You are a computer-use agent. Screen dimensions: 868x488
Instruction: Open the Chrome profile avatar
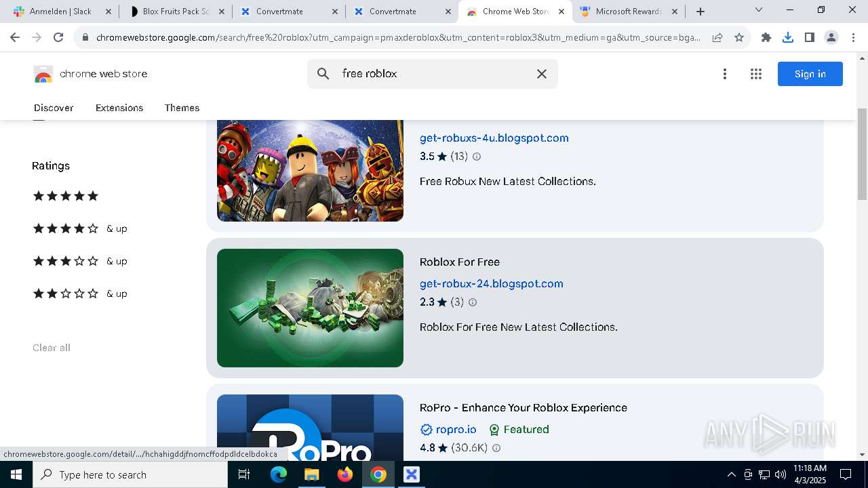831,37
